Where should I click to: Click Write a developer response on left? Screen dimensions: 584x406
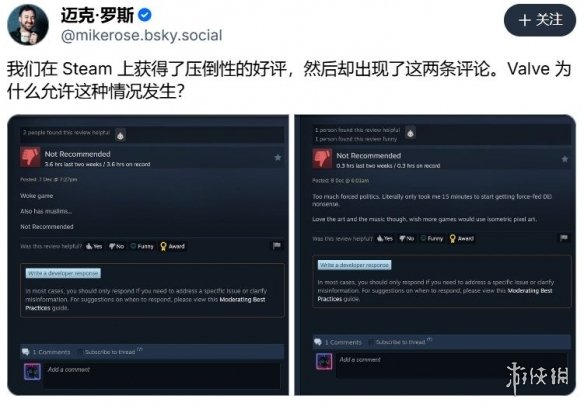coord(63,273)
